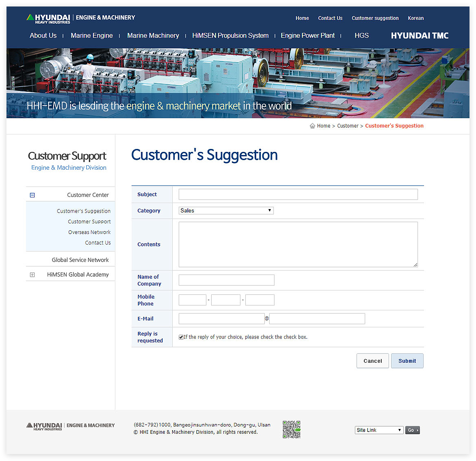
Task: Open the Engine Power Plant menu
Action: pos(308,35)
